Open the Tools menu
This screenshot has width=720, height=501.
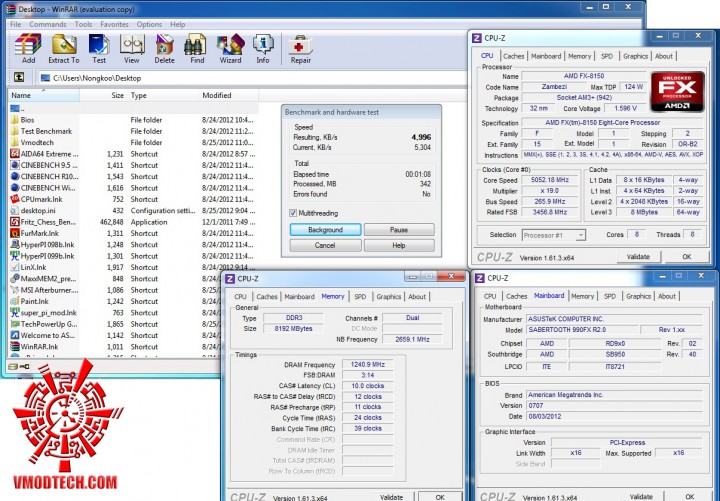click(x=83, y=24)
